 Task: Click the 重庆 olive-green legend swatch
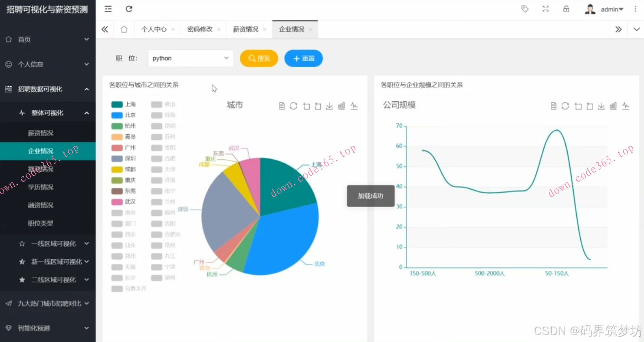pyautogui.click(x=117, y=180)
